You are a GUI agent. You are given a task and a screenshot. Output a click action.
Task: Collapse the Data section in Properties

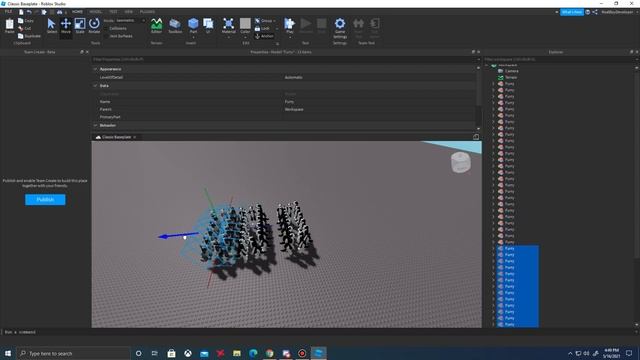tap(95, 86)
